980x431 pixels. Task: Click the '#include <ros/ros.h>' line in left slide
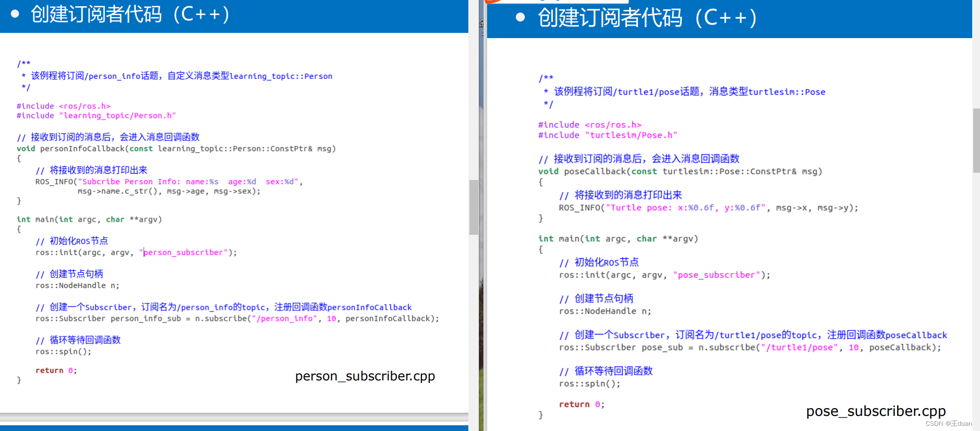tap(64, 106)
